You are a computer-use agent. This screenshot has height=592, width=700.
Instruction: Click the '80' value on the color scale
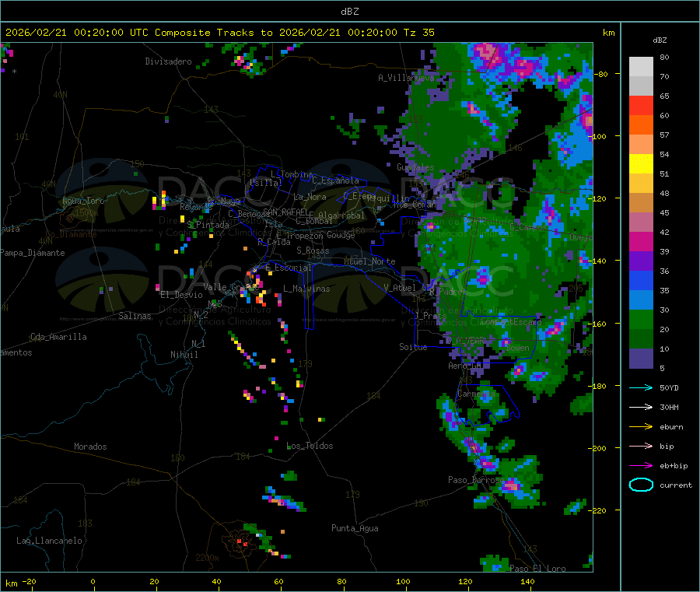(664, 57)
